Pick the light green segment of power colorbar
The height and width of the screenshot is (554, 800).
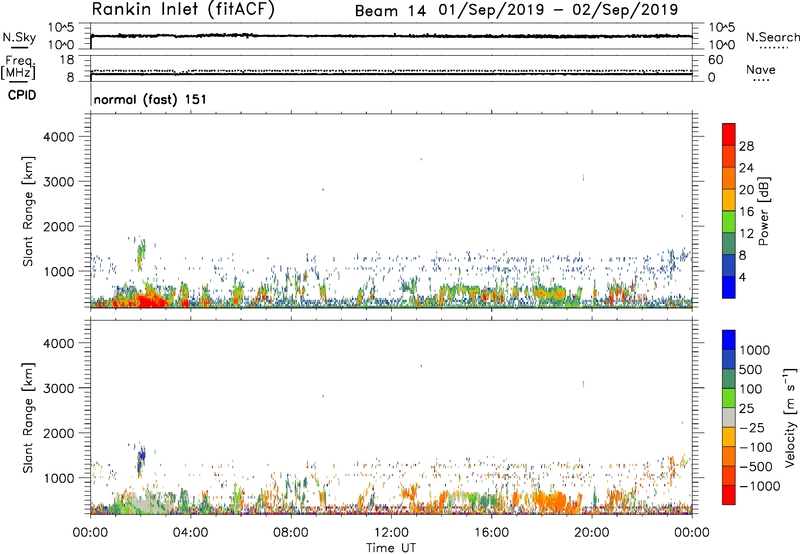click(x=729, y=221)
